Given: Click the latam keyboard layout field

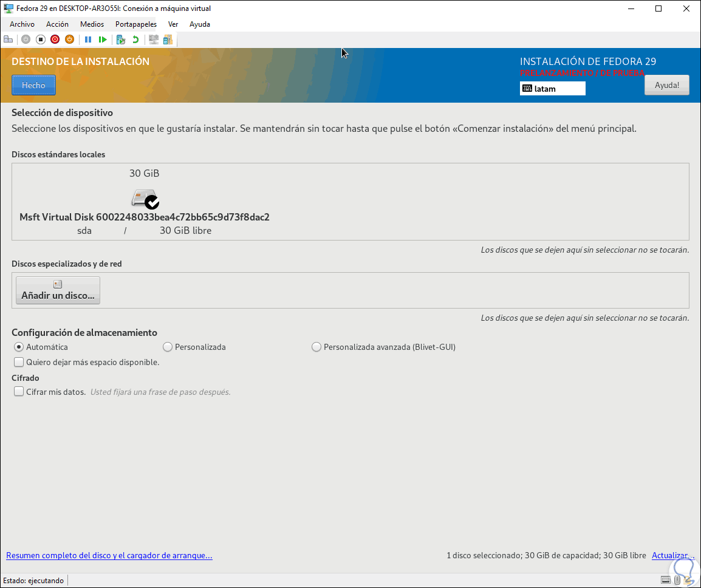Looking at the screenshot, I should 553,89.
